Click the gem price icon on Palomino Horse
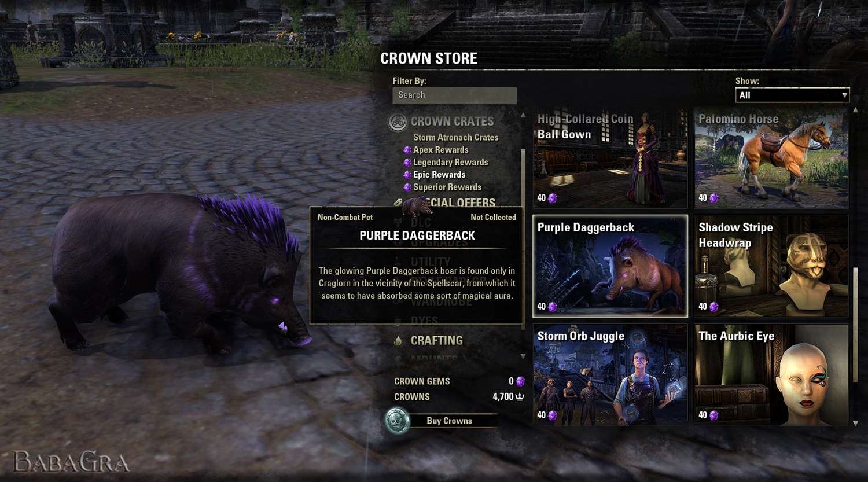Image resolution: width=868 pixels, height=482 pixels. point(714,198)
